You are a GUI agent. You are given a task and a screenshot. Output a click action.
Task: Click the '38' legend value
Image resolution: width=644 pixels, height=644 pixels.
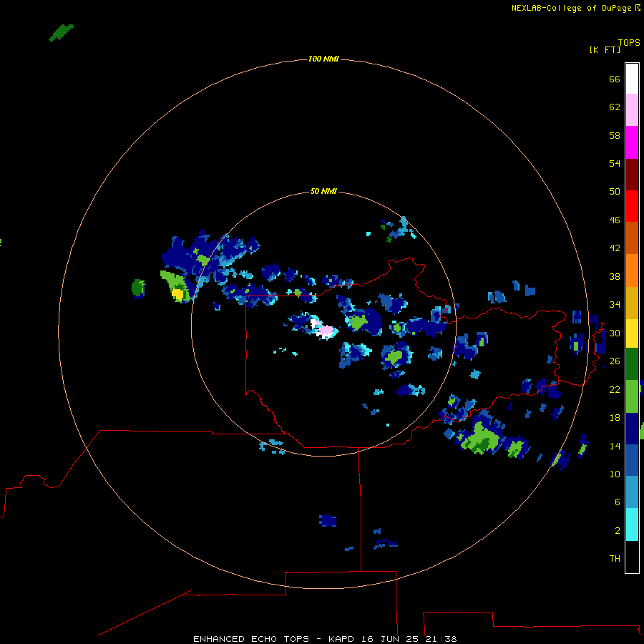(615, 276)
